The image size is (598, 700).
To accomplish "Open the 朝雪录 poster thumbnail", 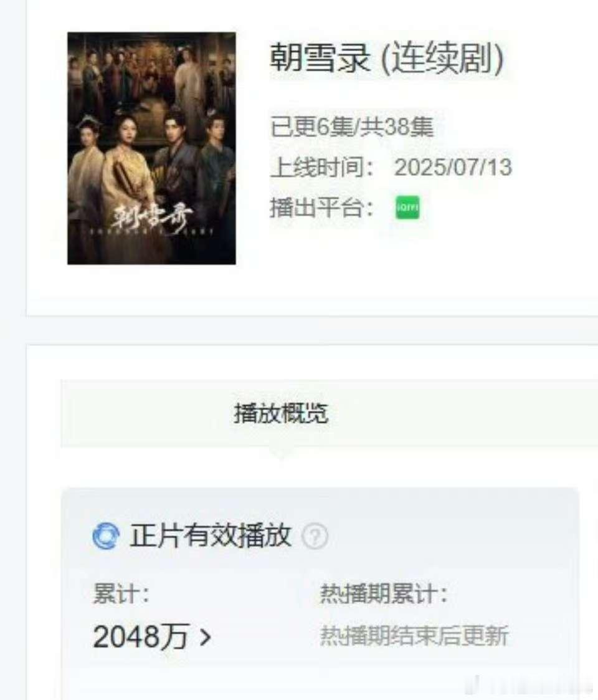I will (x=152, y=148).
